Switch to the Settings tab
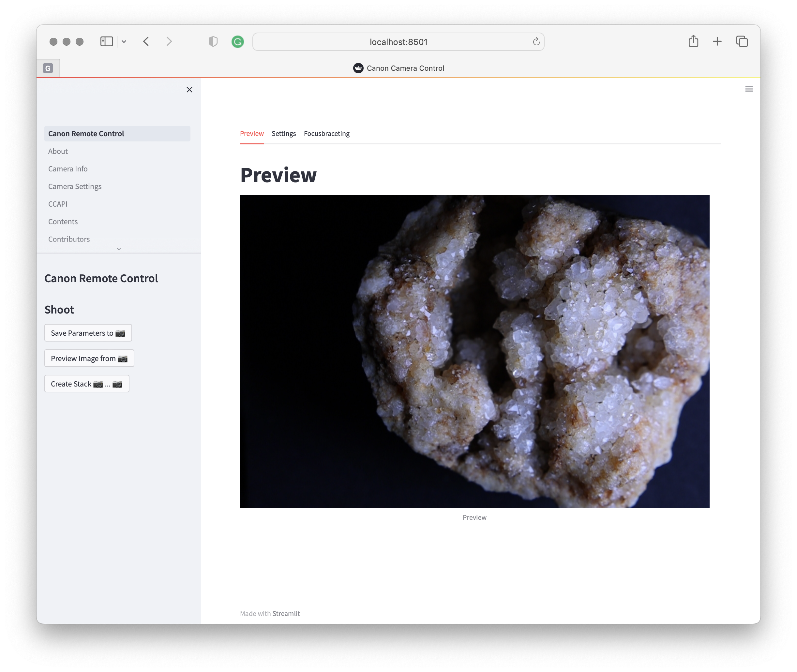 pos(284,134)
